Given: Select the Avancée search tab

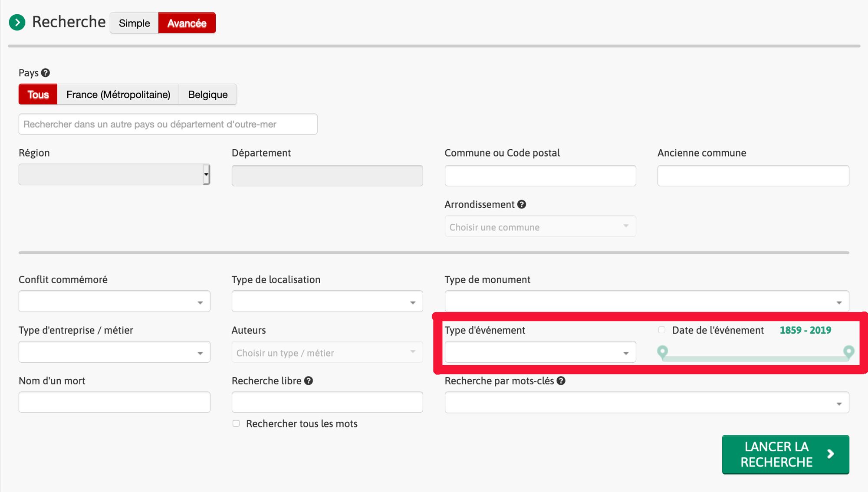Looking at the screenshot, I should pos(187,23).
